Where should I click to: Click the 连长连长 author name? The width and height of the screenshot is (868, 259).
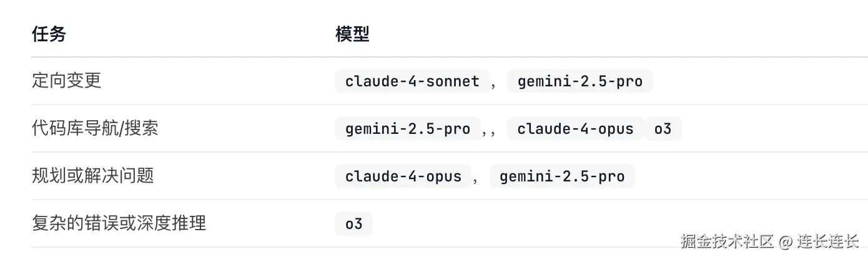pyautogui.click(x=830, y=241)
